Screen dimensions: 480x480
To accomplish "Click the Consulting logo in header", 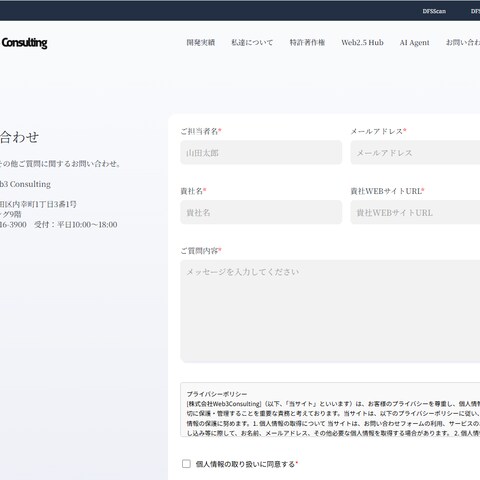I will (x=23, y=43).
